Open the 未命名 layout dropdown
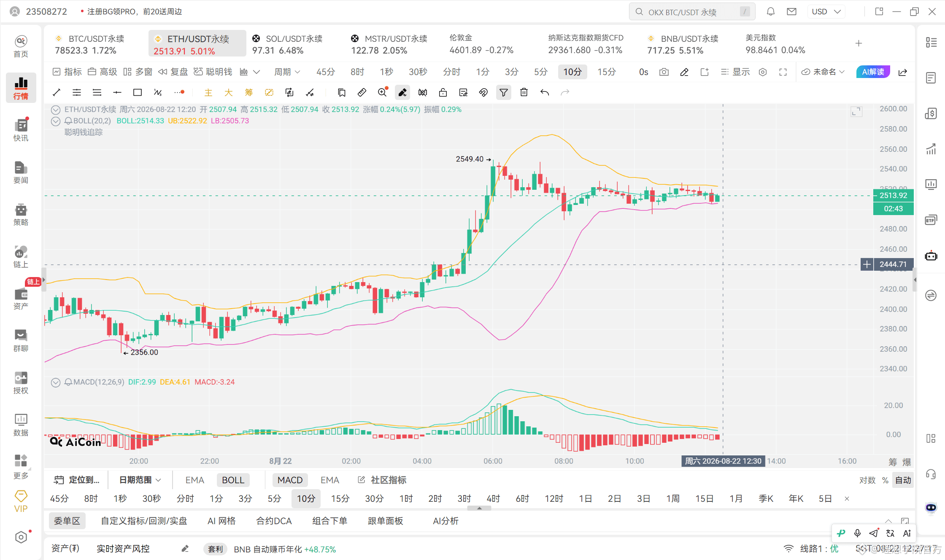Image resolution: width=945 pixels, height=560 pixels. 823,72
